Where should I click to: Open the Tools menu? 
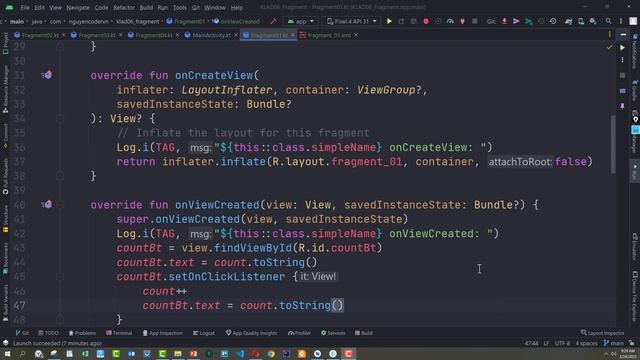[x=180, y=7]
